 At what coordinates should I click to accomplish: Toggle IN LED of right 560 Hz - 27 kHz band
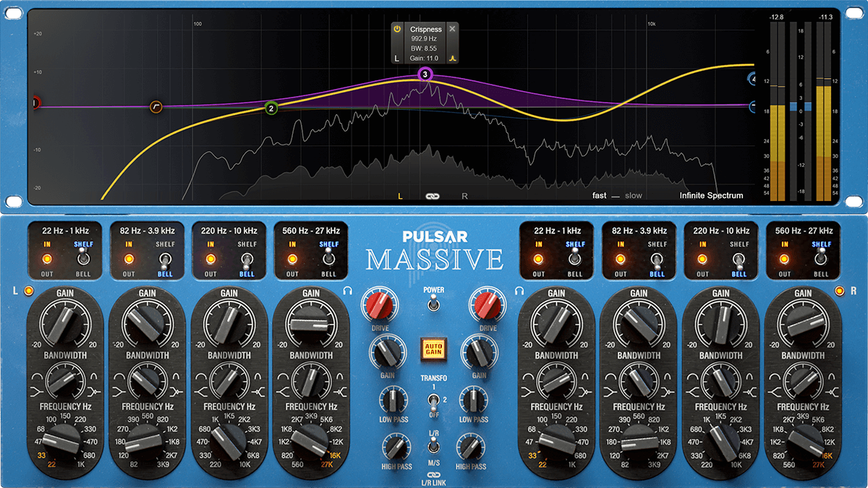click(785, 259)
